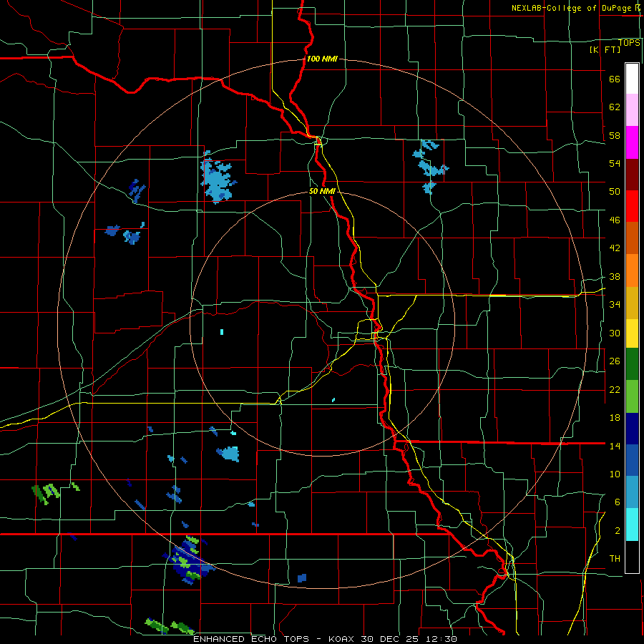Image resolution: width=644 pixels, height=644 pixels.
Task: Click legend value "26"
Action: (615, 361)
